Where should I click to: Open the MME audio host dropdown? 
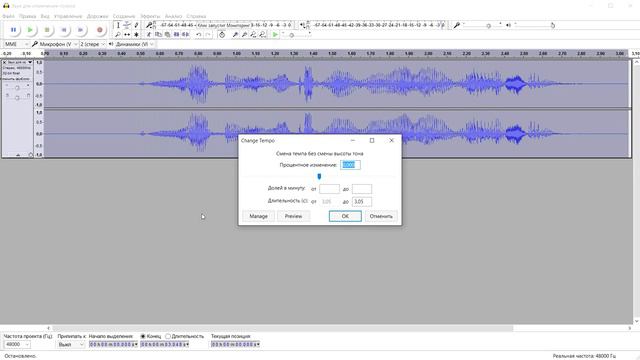(16, 44)
